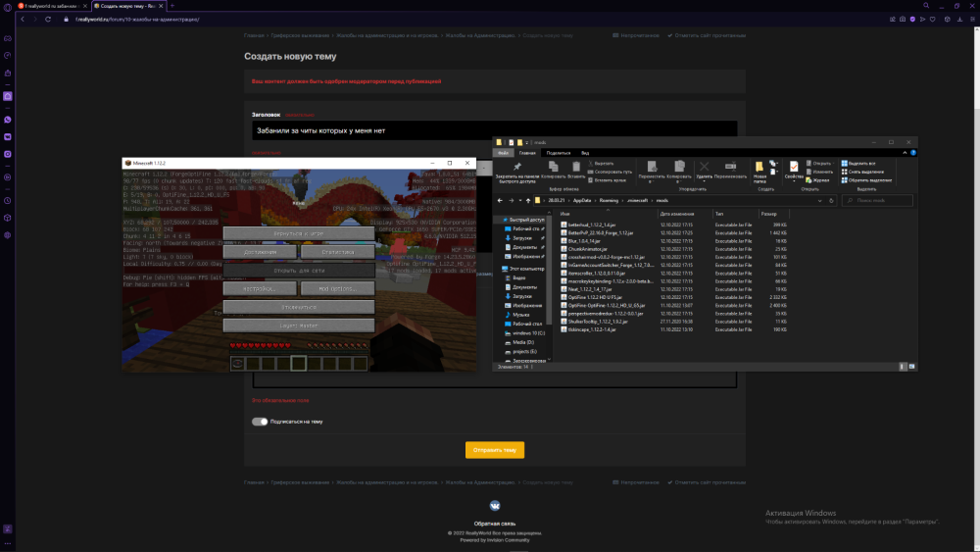
Task: Open the 'Копировать в' dropdown in Explorer ribbon
Action: click(x=679, y=170)
